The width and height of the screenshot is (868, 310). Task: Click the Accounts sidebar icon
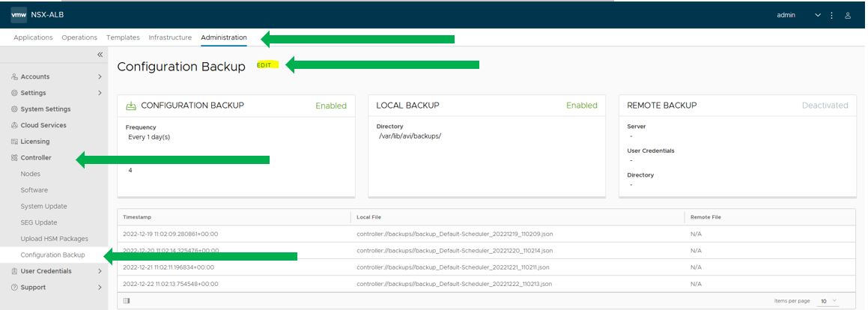pos(14,77)
